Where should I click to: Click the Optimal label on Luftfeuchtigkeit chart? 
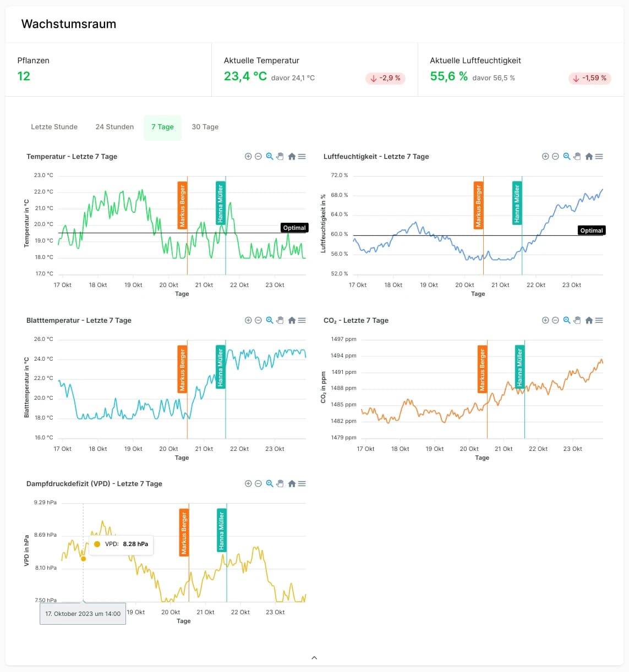click(591, 230)
